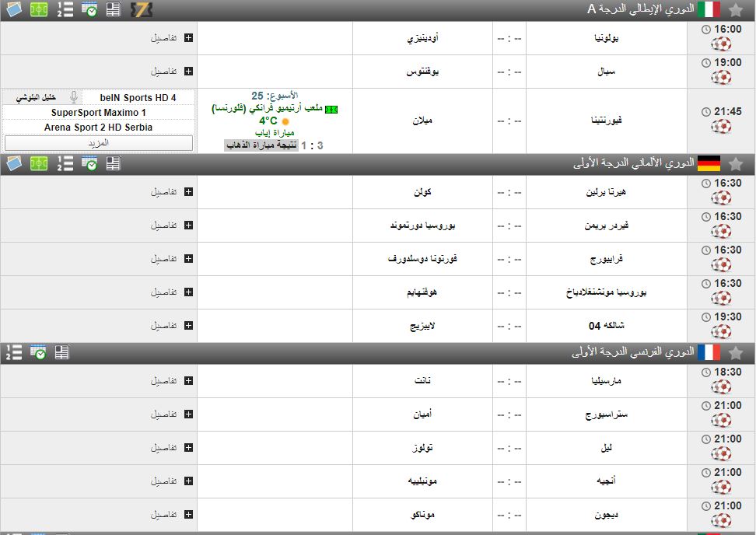Viewport: 756px width, 535px height.
Task: Open the Serie A photo gallery icon
Action: point(14,9)
